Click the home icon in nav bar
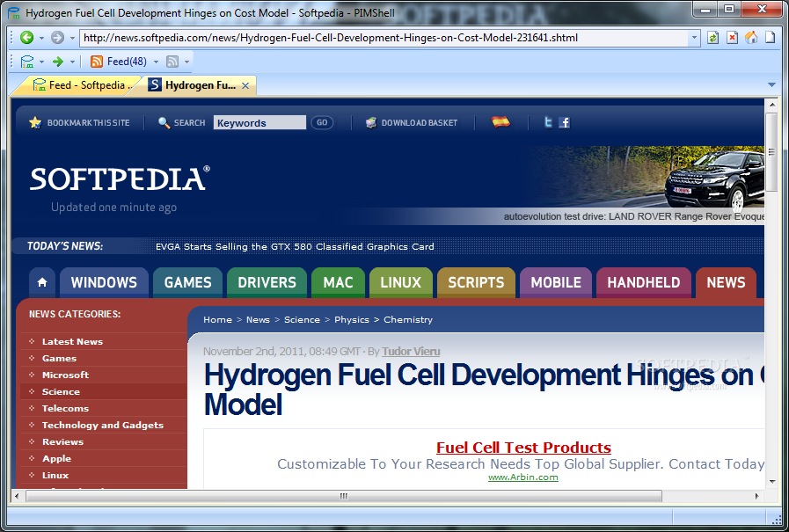This screenshot has height=532, width=789. click(42, 282)
